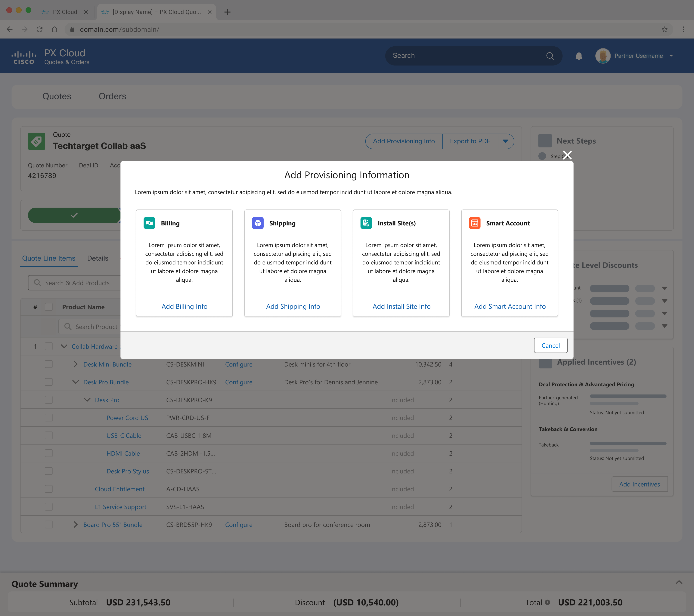Collapse the Desk Pro Bundle row

click(x=75, y=382)
